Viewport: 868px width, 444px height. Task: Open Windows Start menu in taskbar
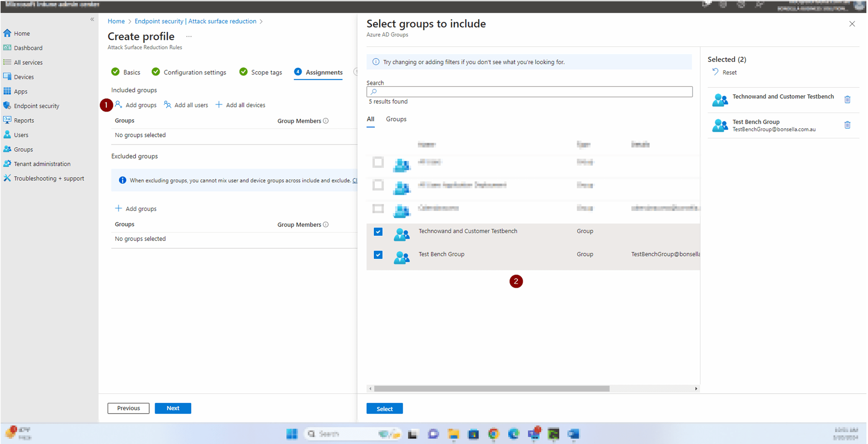292,434
